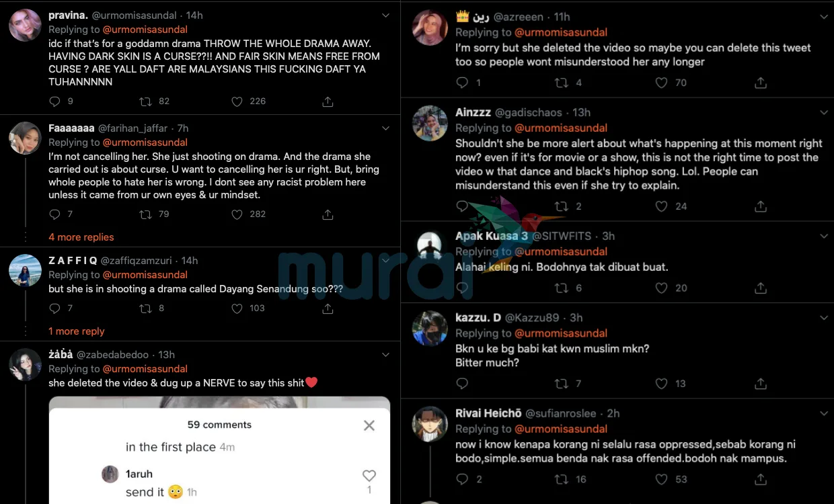Open @urmomisasundal link in zabedabedoo's reply
The image size is (834, 504).
145,369
